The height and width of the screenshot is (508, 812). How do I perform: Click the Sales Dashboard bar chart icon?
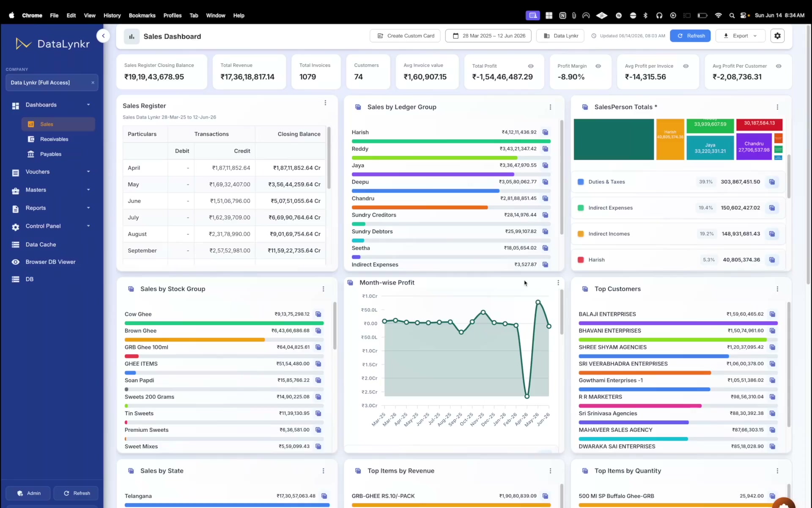[x=132, y=36]
